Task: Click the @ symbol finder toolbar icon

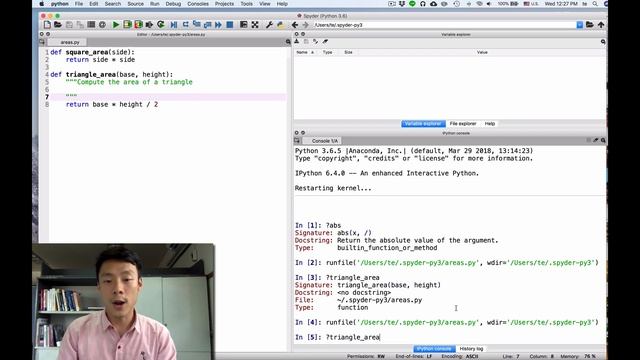Action: coord(102,25)
